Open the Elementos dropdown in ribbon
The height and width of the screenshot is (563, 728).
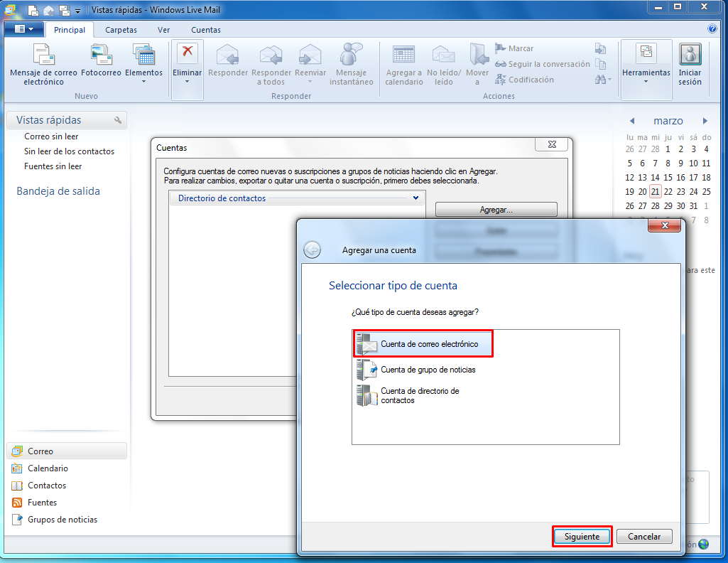click(x=143, y=63)
